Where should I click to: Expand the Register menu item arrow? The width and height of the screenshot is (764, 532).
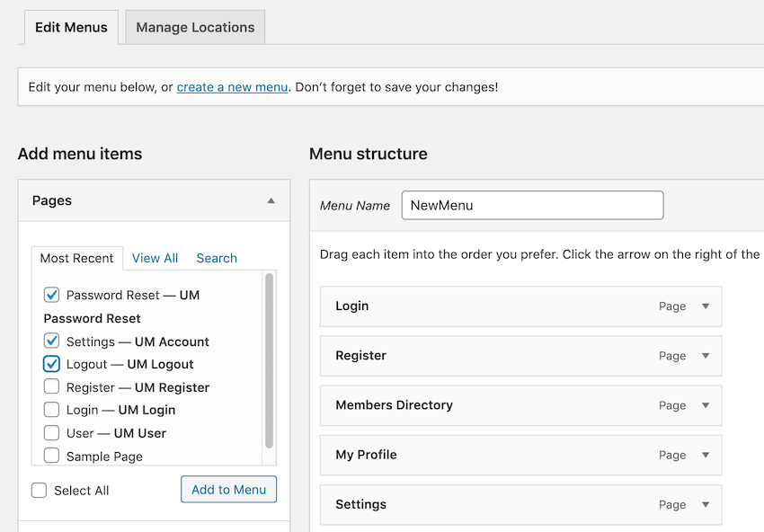click(x=706, y=356)
